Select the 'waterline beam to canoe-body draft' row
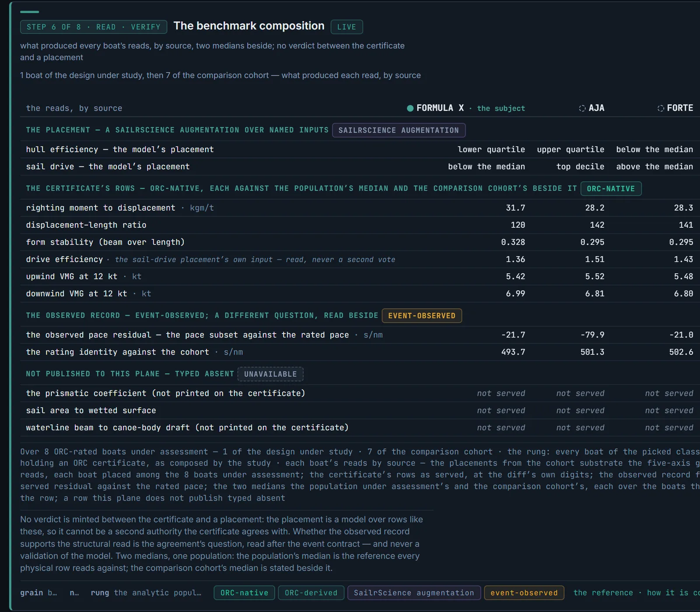Image resolution: width=700 pixels, height=612 pixels. (x=360, y=428)
